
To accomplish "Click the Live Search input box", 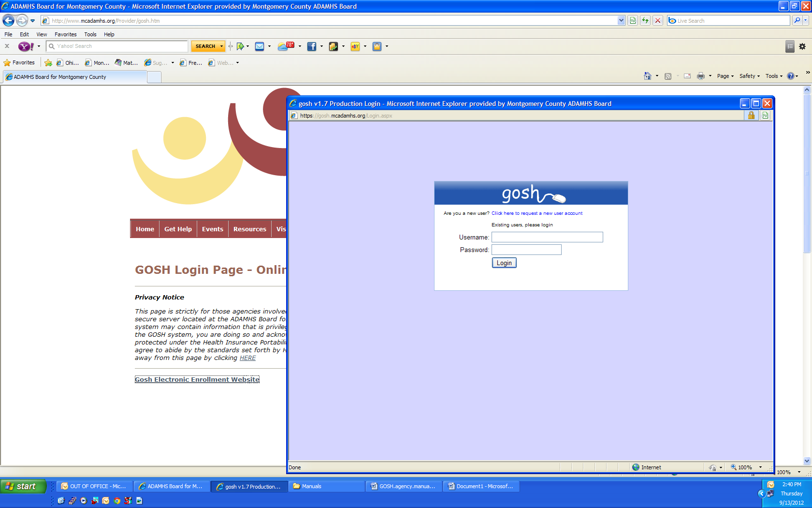I will 729,20.
